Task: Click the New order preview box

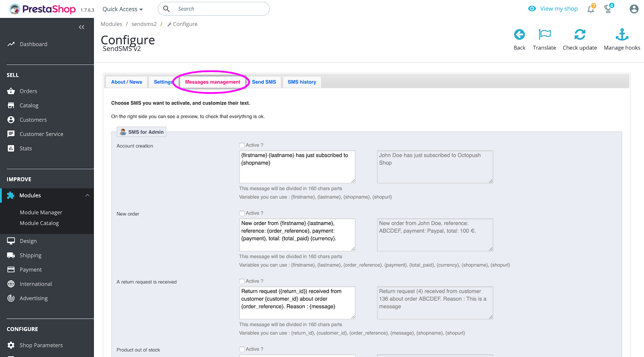Action: tap(435, 235)
